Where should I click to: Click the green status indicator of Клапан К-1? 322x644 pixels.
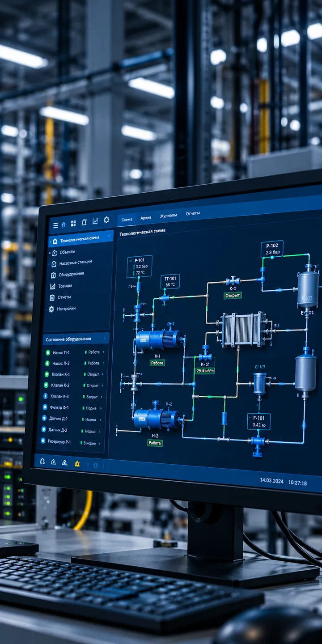point(47,374)
